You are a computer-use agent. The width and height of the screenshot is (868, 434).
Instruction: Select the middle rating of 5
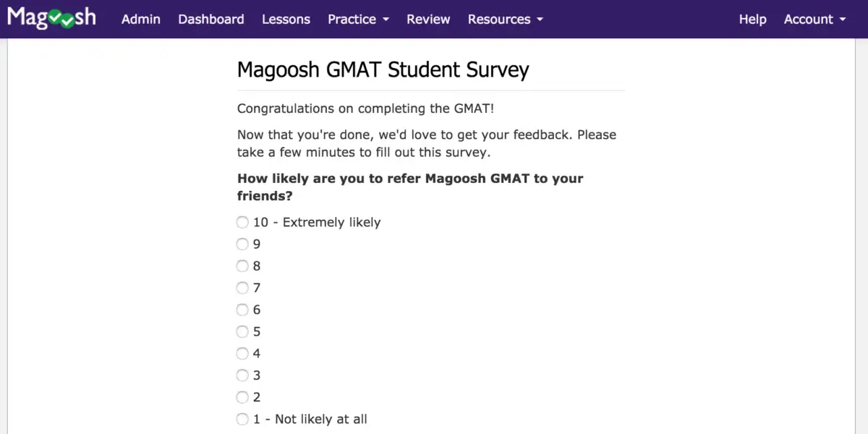coord(242,331)
